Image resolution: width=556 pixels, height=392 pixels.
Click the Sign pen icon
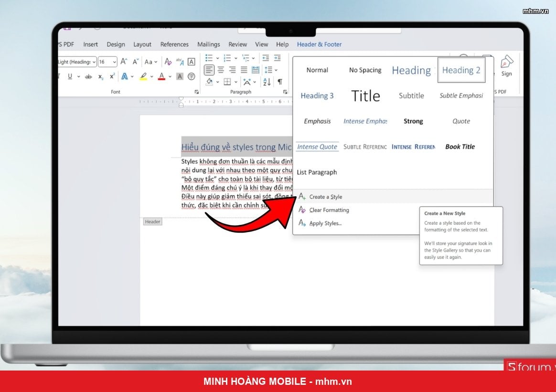[506, 62]
